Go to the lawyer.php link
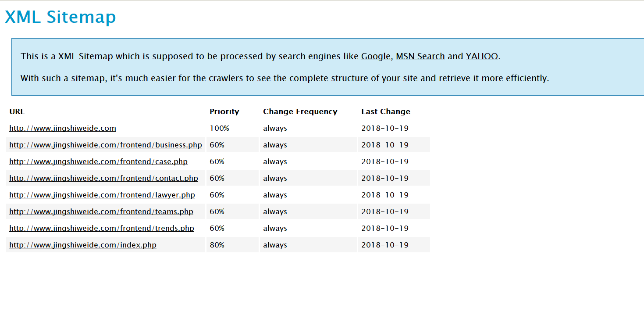 (x=102, y=195)
